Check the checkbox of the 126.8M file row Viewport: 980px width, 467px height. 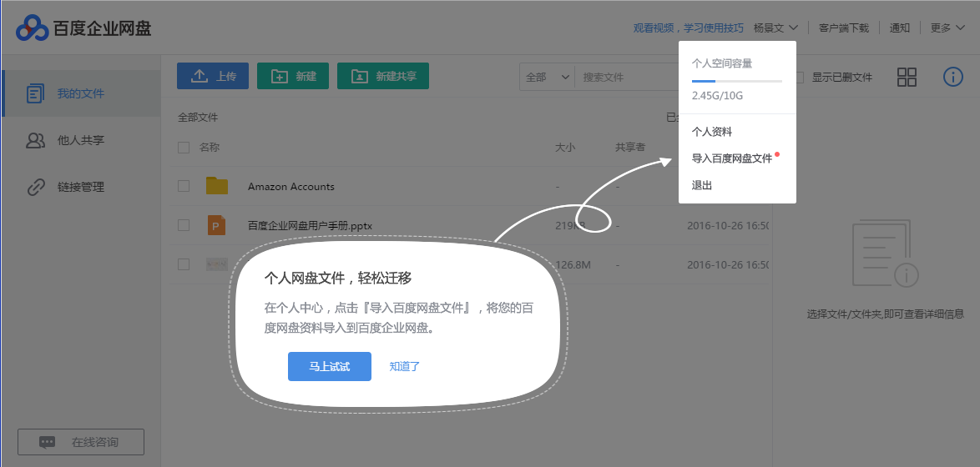tap(184, 264)
